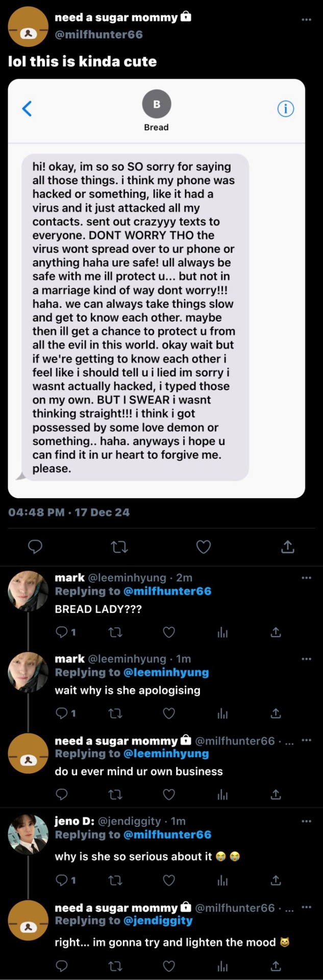This screenshot has width=323, height=980.
Task: Open the info icon in Bread conversation
Action: tap(285, 108)
